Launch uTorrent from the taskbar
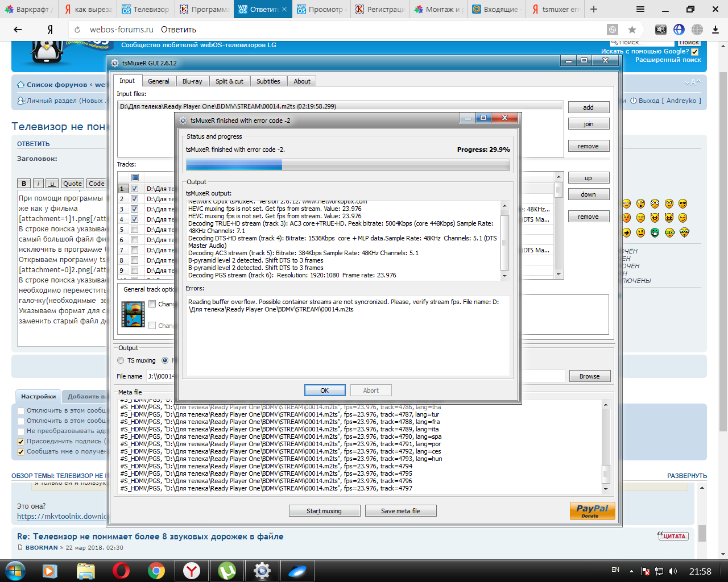Image resolution: width=728 pixels, height=582 pixels. coord(227,571)
